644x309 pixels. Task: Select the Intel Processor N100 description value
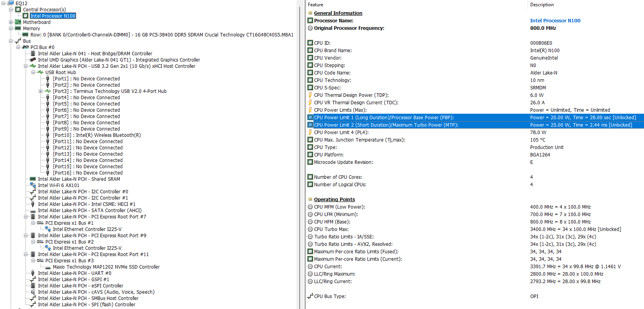(555, 20)
